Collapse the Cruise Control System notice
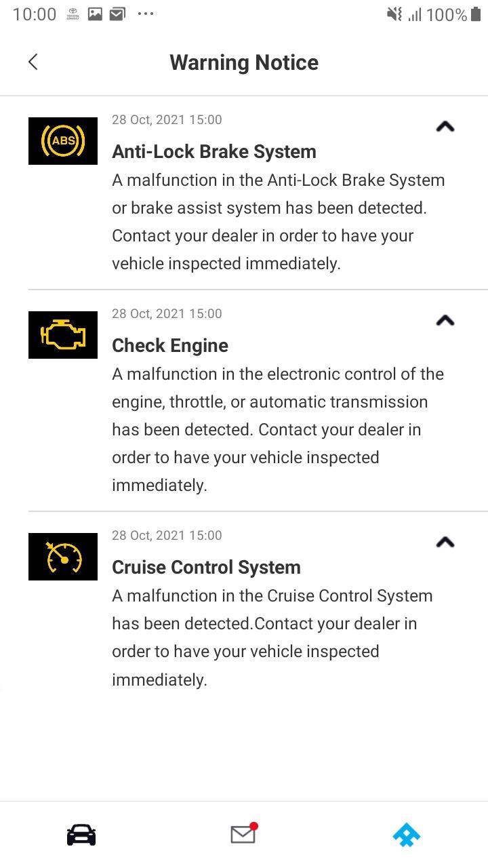This screenshot has height=868, width=488. click(x=445, y=542)
